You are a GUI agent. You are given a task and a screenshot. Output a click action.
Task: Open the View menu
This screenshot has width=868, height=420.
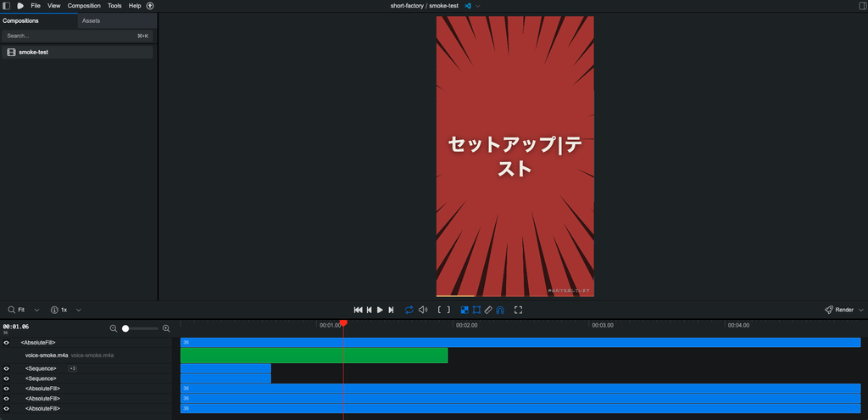tap(53, 6)
